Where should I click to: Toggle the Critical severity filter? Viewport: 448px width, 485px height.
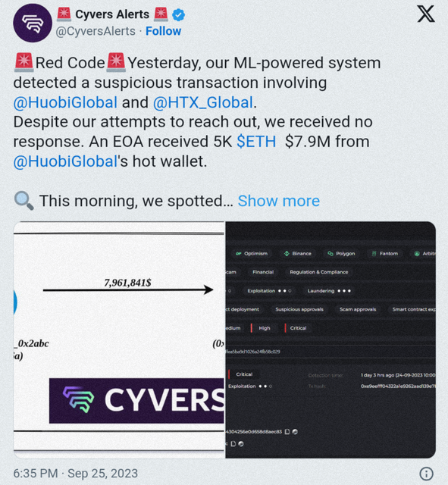pos(296,328)
